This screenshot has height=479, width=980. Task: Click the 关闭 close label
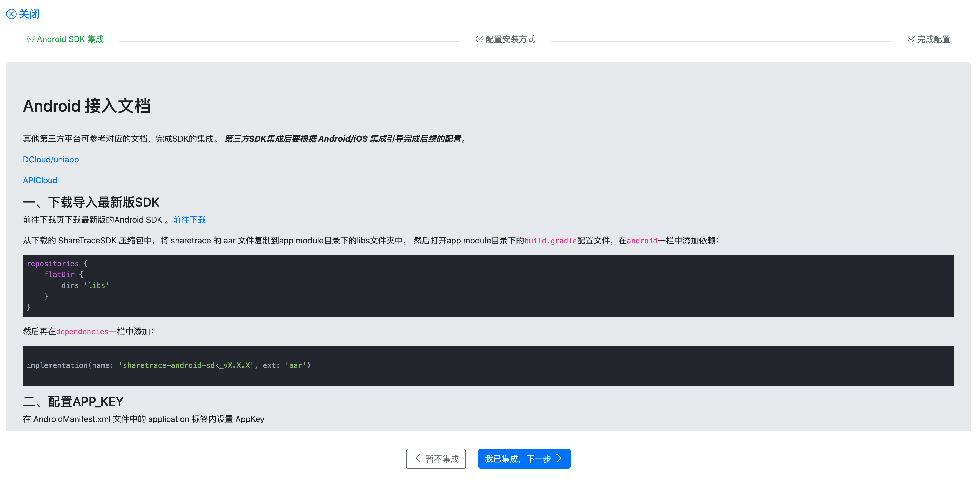coord(29,14)
